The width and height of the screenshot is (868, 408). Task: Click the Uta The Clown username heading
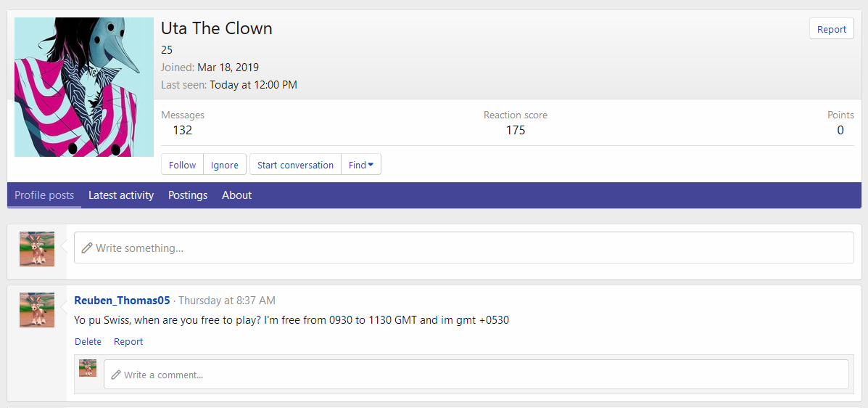point(216,28)
